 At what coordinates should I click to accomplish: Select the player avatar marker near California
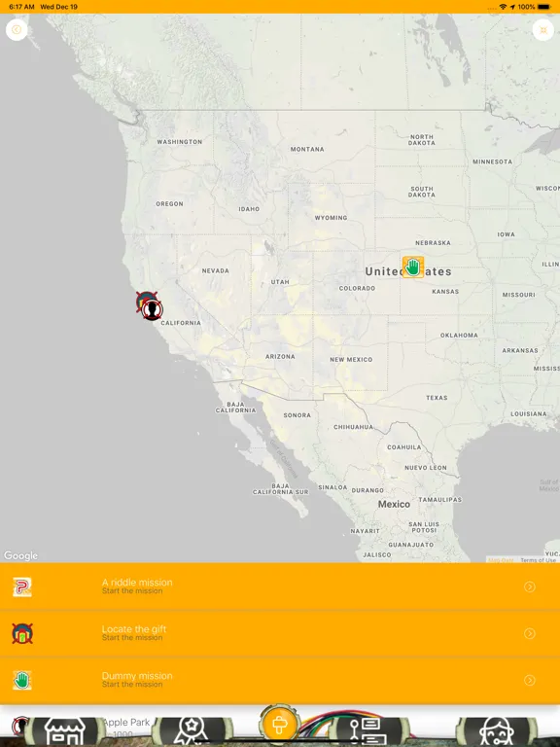click(x=153, y=309)
